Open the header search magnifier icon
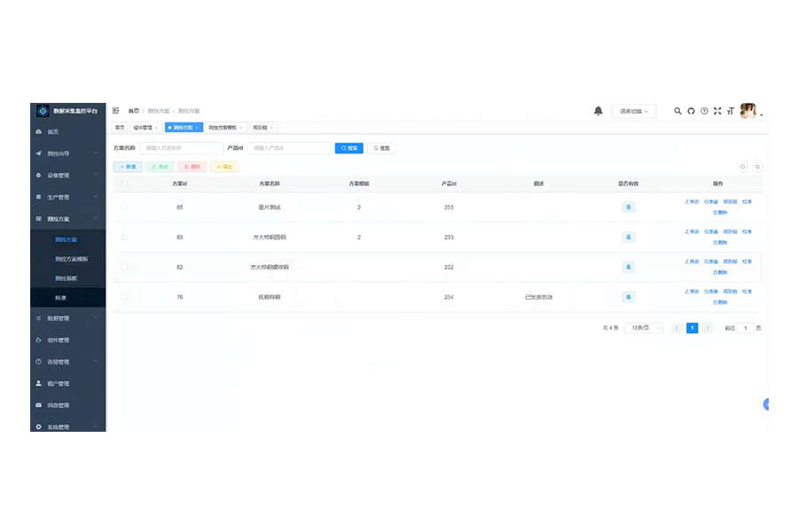This screenshot has height=532, width=798. pyautogui.click(x=678, y=111)
